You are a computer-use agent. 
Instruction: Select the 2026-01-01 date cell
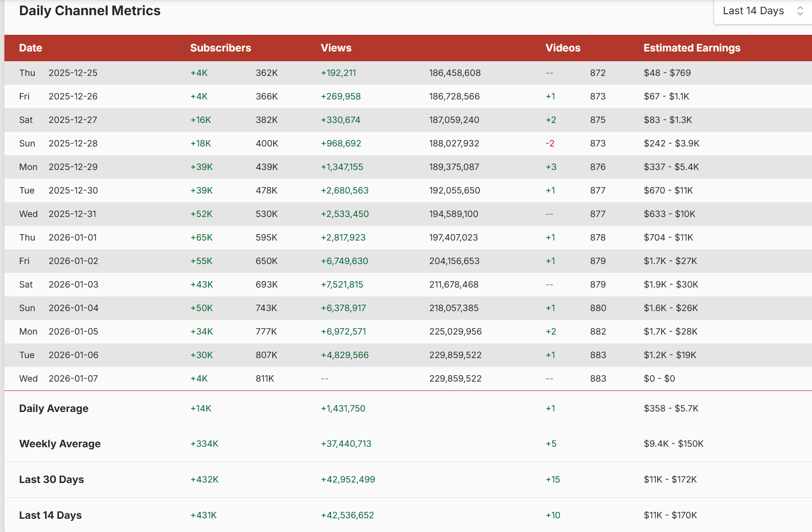point(73,238)
